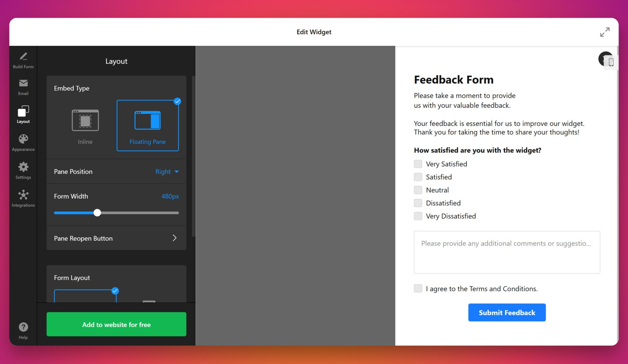Check the Very Satisfied option
Screen dimensions: 628x364
(x=418, y=164)
